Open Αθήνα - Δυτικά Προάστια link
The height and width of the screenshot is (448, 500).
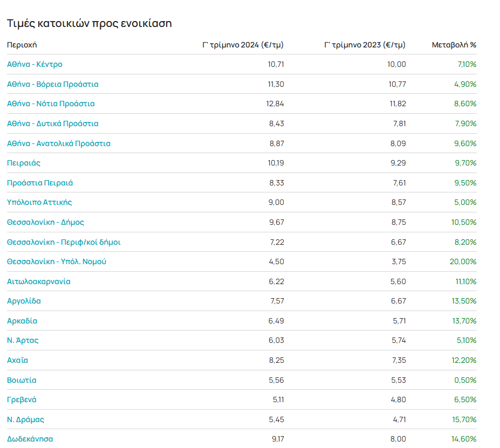tap(52, 123)
